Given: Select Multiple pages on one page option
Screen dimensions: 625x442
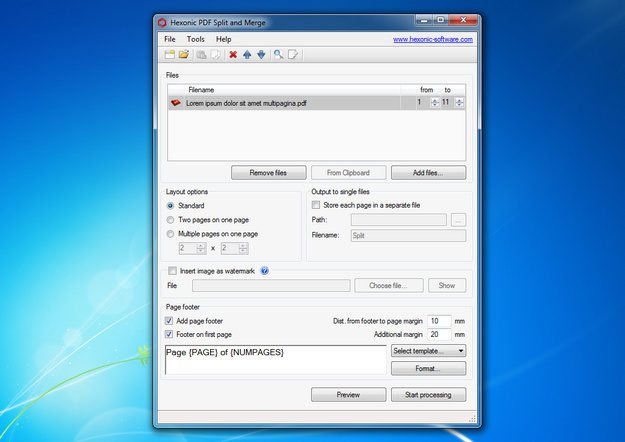Looking at the screenshot, I should point(171,234).
